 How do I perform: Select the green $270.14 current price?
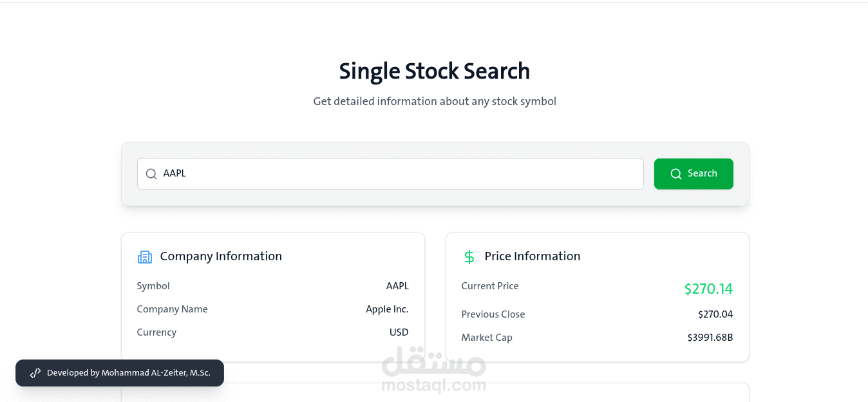pos(708,289)
